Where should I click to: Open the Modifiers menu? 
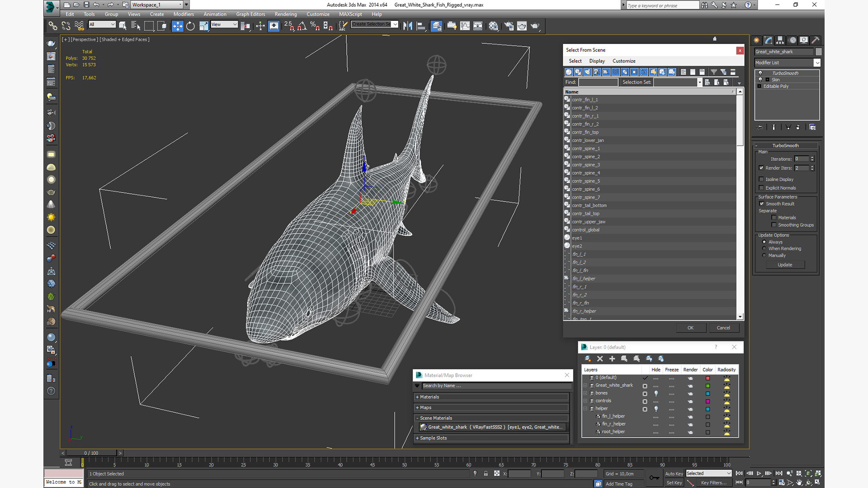tap(184, 14)
